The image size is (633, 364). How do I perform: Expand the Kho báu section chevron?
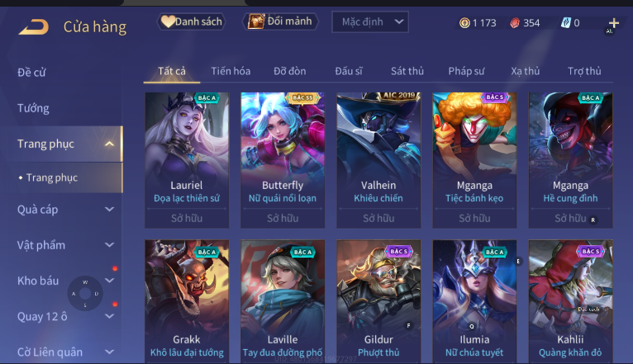click(x=109, y=281)
